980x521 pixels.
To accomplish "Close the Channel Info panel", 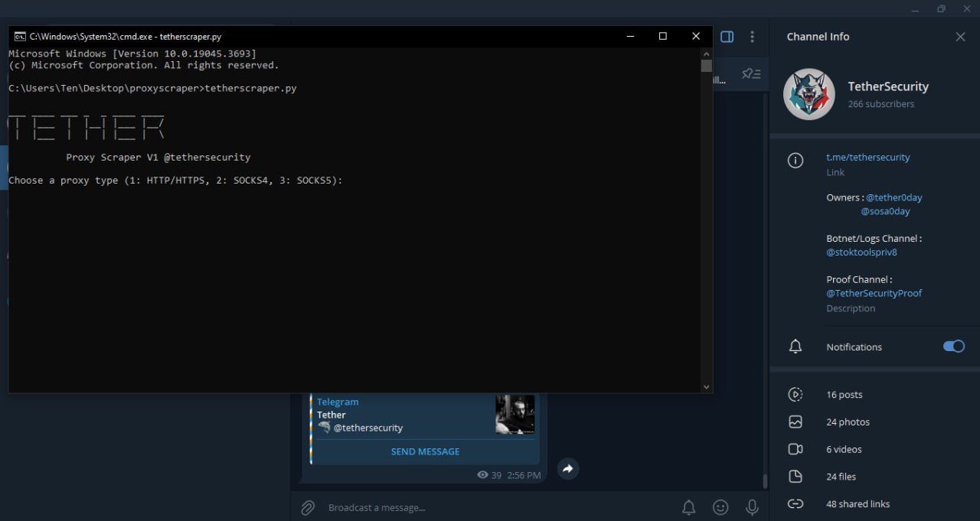I will (x=960, y=37).
